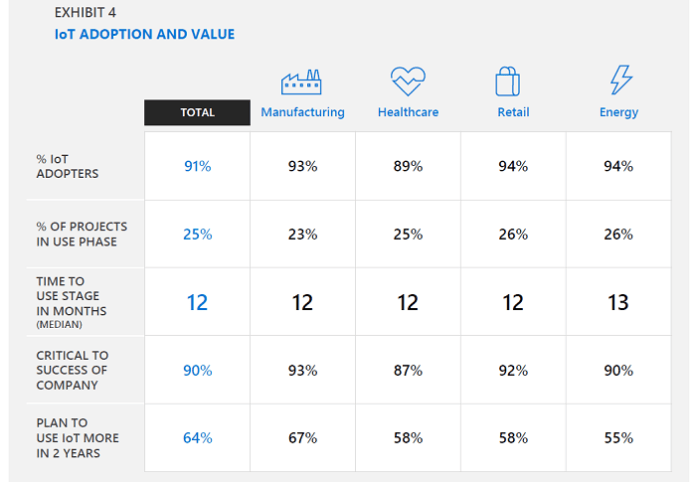Click the PLAN TO USE IoT MORE label
The image size is (696, 482).
78,438
